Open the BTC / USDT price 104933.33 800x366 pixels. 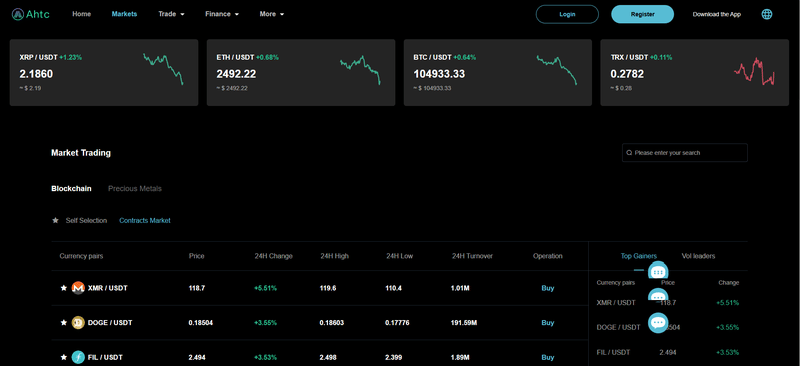click(439, 74)
